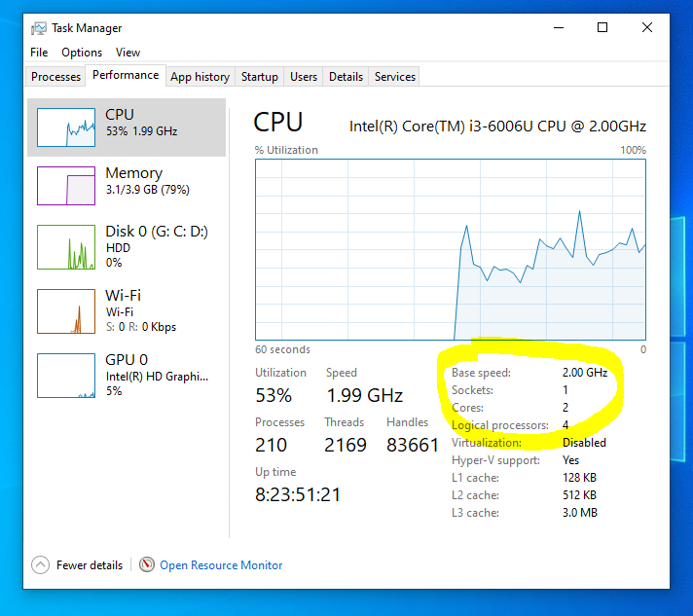693x616 pixels.
Task: Click the L1 cache value 128 KB
Action: coord(579,478)
